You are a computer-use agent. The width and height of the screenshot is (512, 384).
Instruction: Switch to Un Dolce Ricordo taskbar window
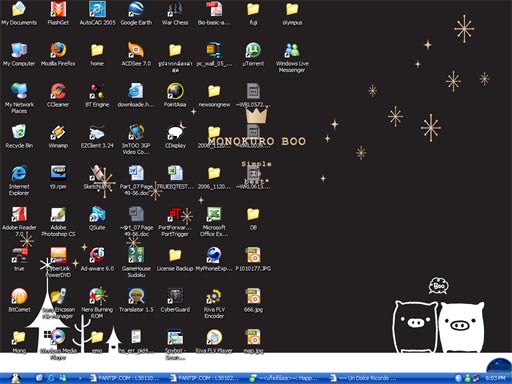(364, 378)
